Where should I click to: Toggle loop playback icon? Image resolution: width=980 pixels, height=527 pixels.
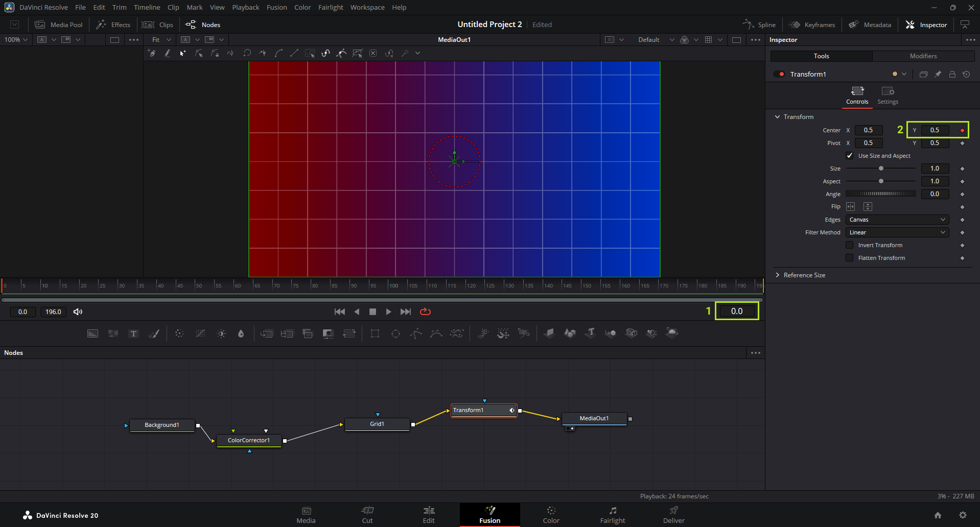[425, 312]
